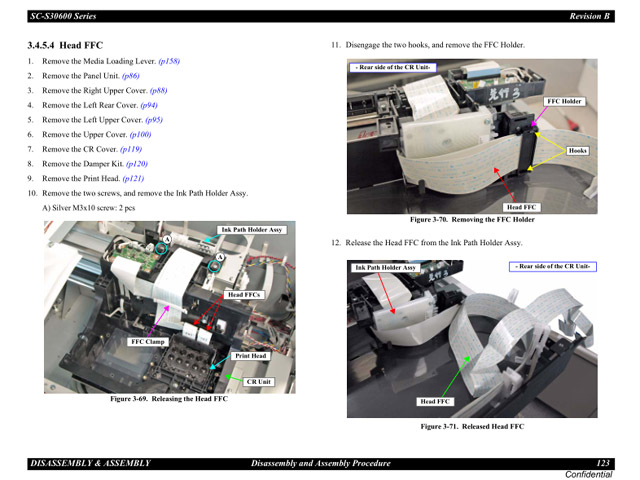
Task: Open the p100 Upper Cover link
Action: tap(140, 134)
